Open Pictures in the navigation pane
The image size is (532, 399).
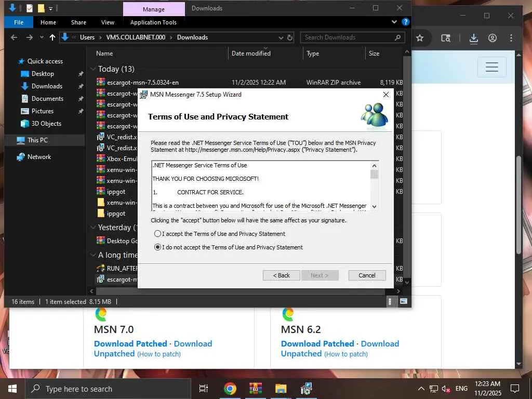[x=43, y=111]
